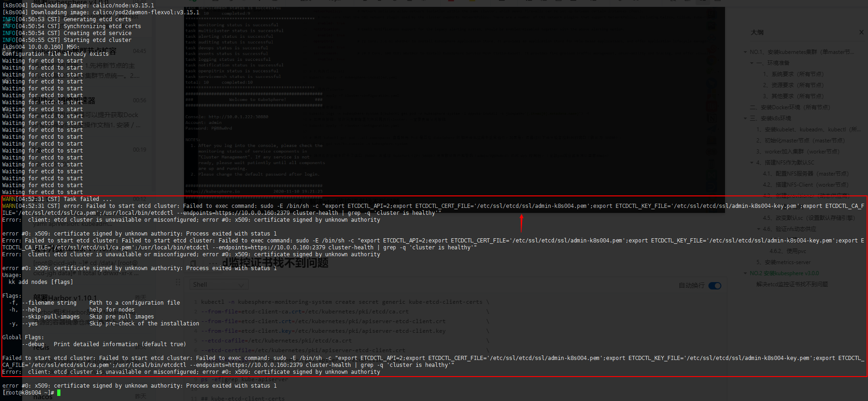Open the 部署Harbor v1.10.1 note
Screen dimensions: 868x401
(x=65, y=298)
